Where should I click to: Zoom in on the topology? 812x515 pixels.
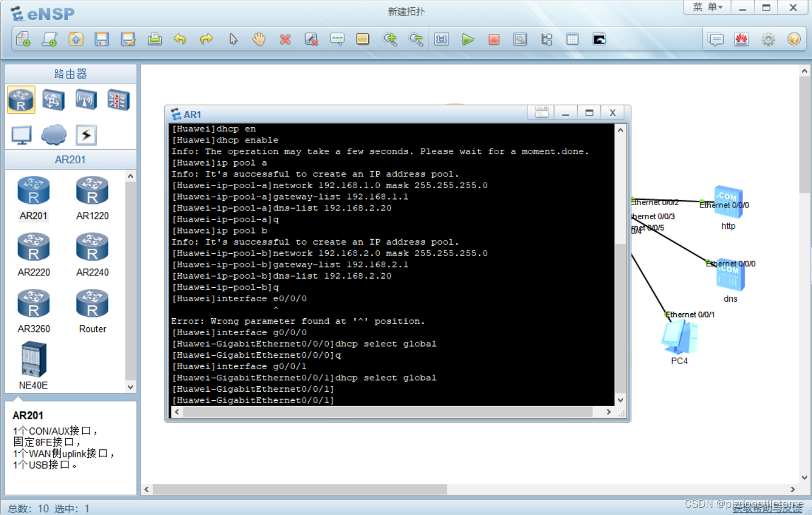coord(390,39)
